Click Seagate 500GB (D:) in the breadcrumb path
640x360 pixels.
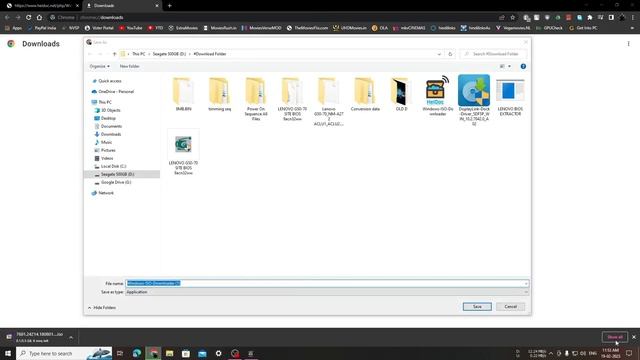(x=169, y=54)
